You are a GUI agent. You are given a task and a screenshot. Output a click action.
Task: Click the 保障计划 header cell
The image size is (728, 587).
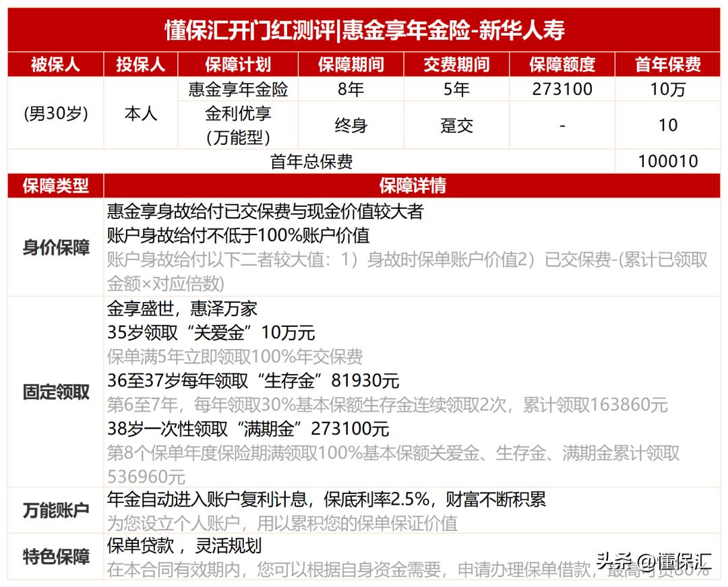point(237,65)
